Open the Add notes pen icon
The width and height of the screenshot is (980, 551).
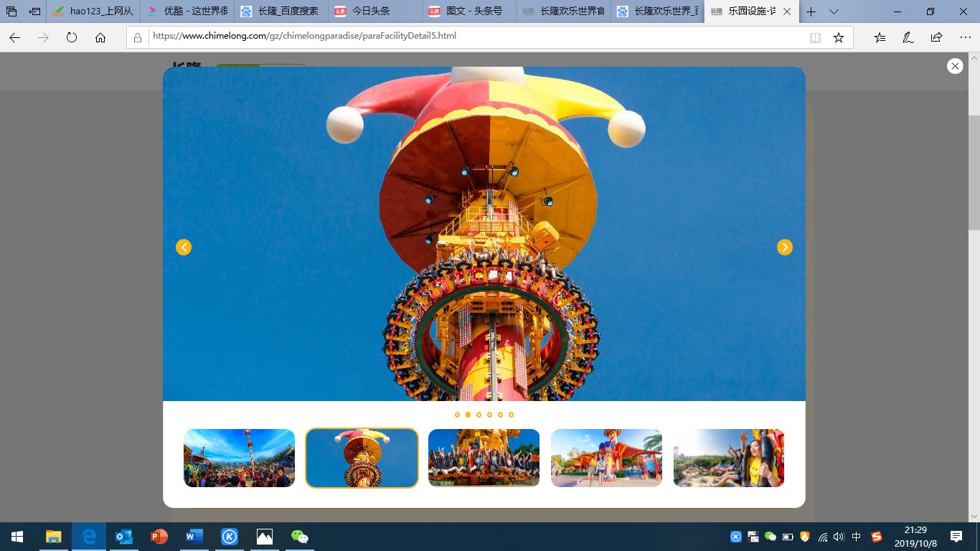[908, 38]
